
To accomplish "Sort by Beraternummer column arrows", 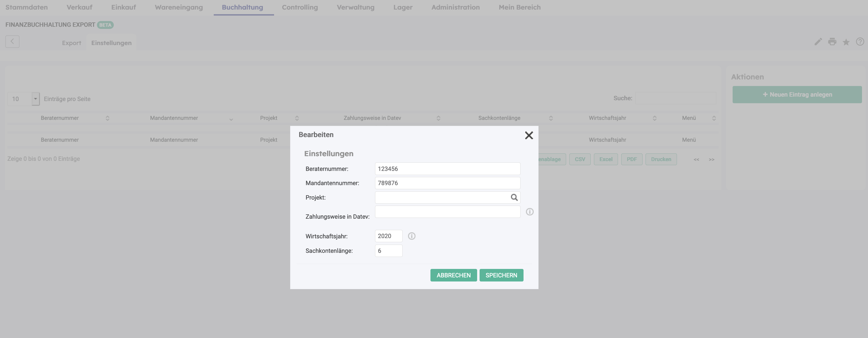I will (x=107, y=118).
